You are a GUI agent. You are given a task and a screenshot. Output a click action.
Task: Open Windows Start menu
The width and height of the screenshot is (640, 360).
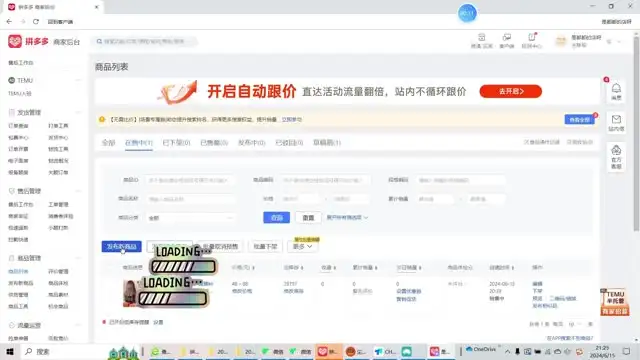pos(10,351)
